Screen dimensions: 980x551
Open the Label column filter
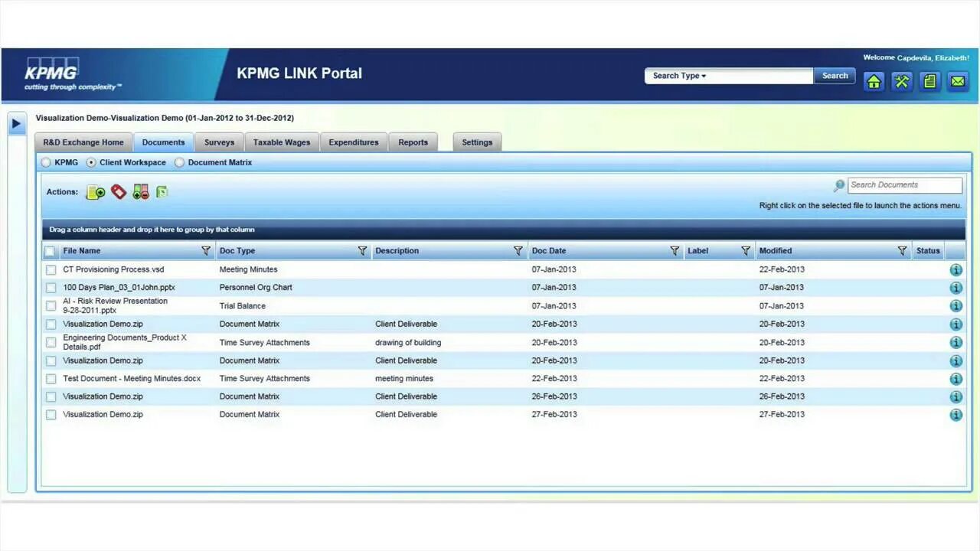click(746, 251)
